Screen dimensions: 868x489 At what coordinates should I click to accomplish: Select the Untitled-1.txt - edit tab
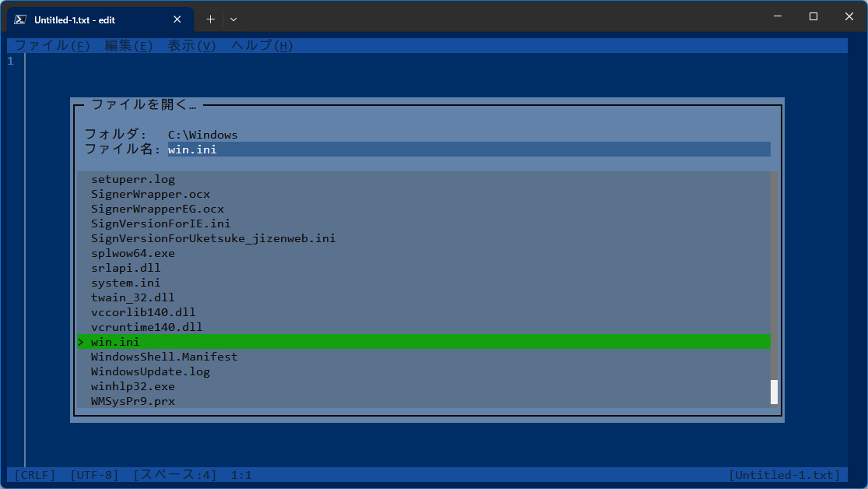click(x=100, y=20)
